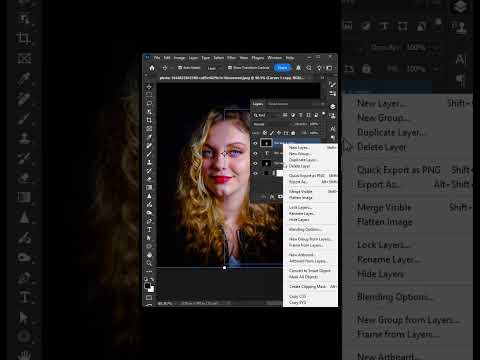Switch to the tab next to Layers tab
The width and height of the screenshot is (480, 360).
[278, 104]
